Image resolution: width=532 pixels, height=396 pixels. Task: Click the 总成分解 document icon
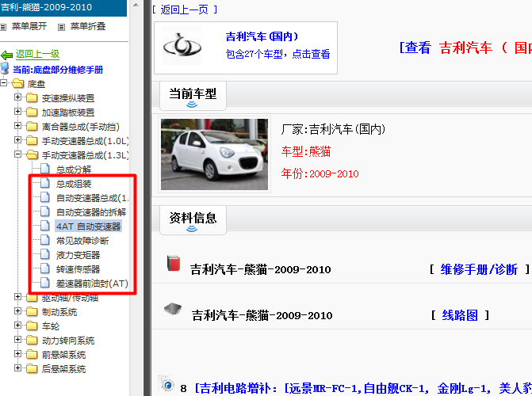tap(44, 168)
